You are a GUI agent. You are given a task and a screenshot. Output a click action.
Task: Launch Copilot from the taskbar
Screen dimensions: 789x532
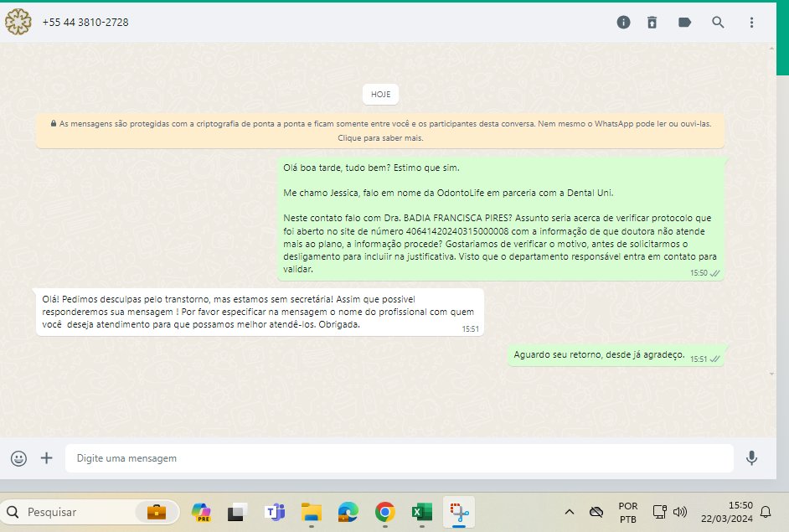[x=201, y=513]
